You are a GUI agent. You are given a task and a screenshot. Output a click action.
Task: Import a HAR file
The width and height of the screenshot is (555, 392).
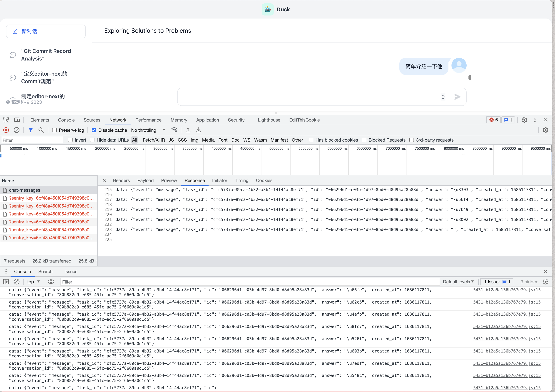pos(188,130)
